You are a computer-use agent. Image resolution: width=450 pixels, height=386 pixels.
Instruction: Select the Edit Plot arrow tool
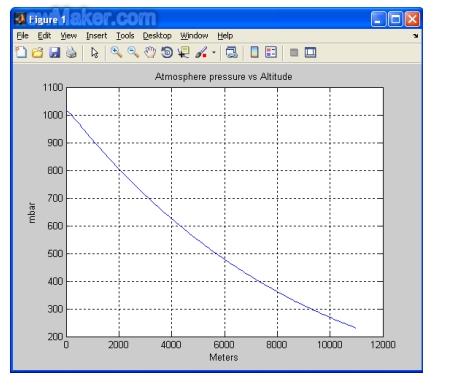pos(95,52)
